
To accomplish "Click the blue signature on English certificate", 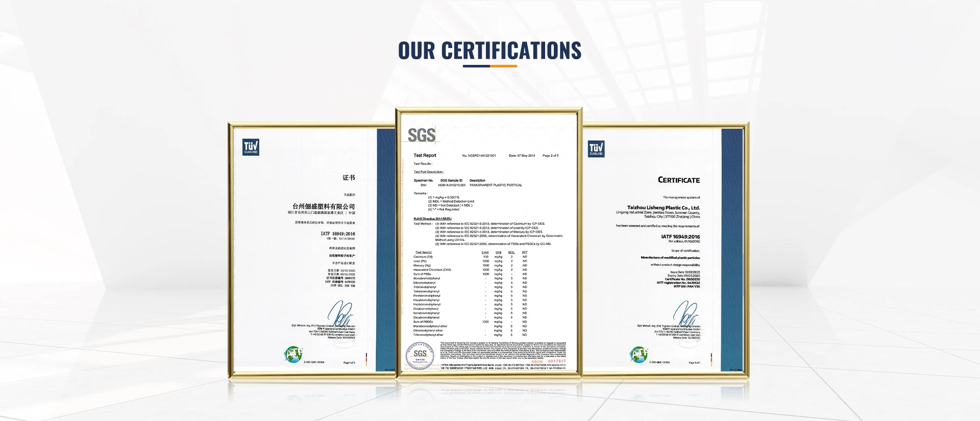I will (685, 313).
